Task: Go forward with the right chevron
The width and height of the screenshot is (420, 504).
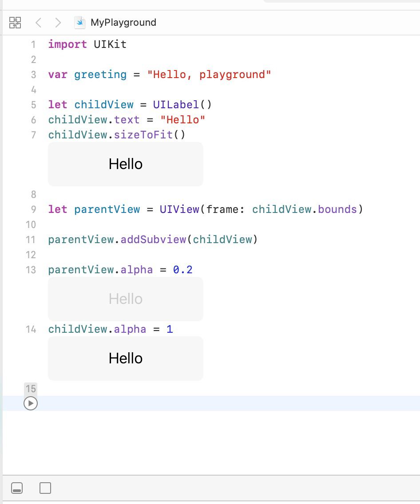Action: point(58,23)
